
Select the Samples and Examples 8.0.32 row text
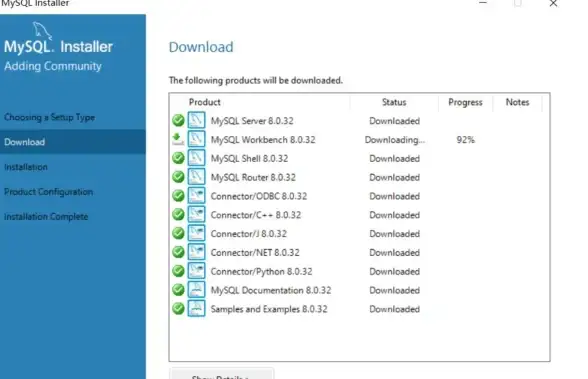[x=269, y=309]
